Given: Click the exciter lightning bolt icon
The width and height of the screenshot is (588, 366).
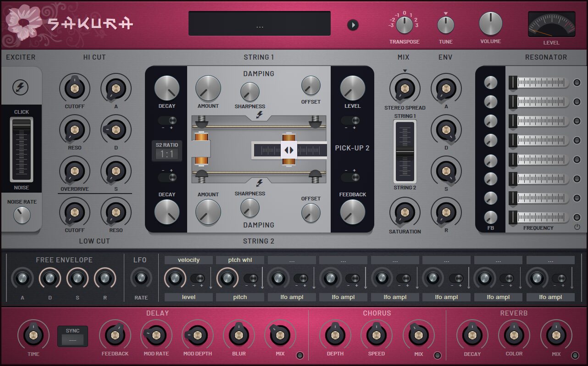Looking at the screenshot, I should (x=20, y=87).
